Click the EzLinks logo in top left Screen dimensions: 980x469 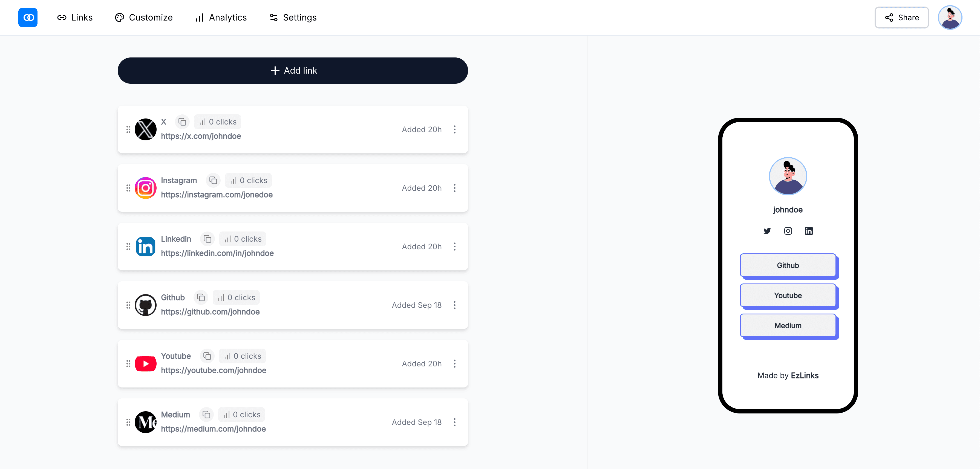tap(28, 17)
